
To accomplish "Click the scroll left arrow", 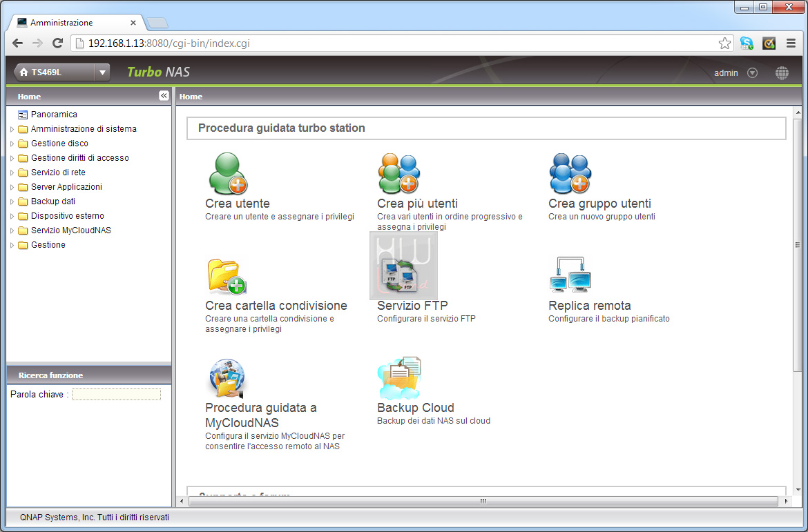I will (x=181, y=501).
